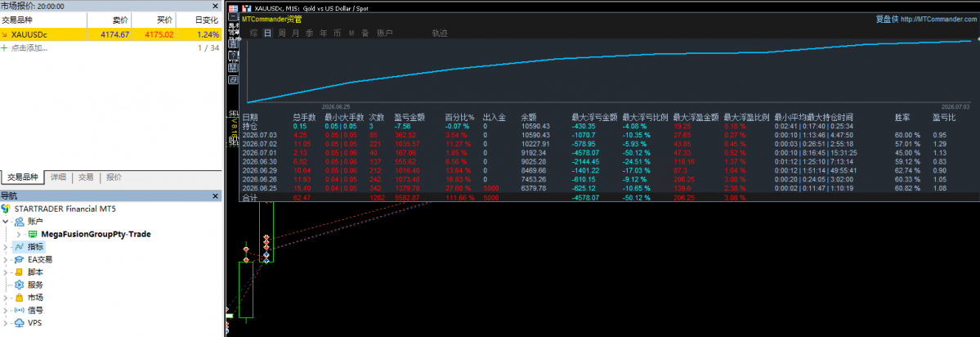Click the red grid icon in chart title

pos(233,8)
